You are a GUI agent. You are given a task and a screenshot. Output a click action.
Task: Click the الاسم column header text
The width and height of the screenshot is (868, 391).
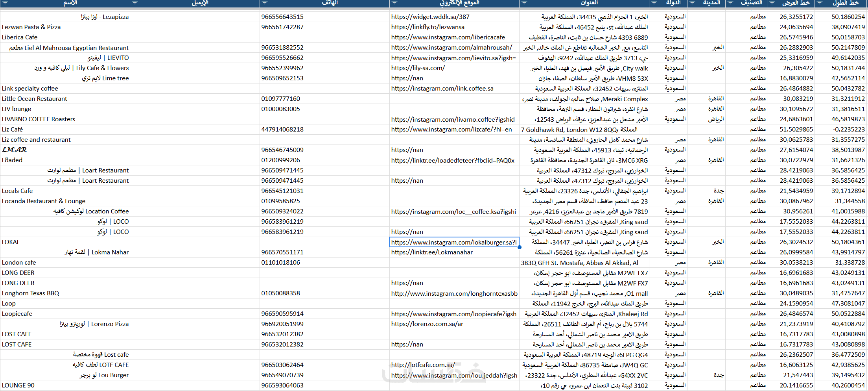70,3
